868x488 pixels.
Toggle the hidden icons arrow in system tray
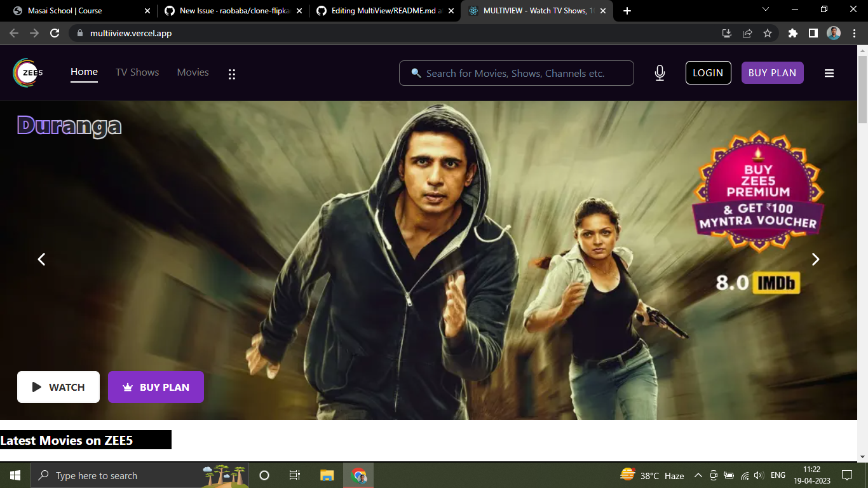click(x=698, y=475)
